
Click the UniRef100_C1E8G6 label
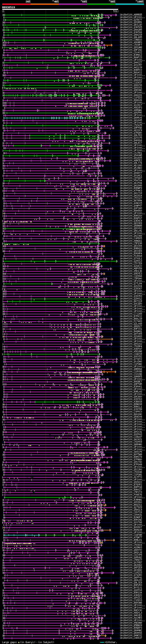tap(131, 276)
